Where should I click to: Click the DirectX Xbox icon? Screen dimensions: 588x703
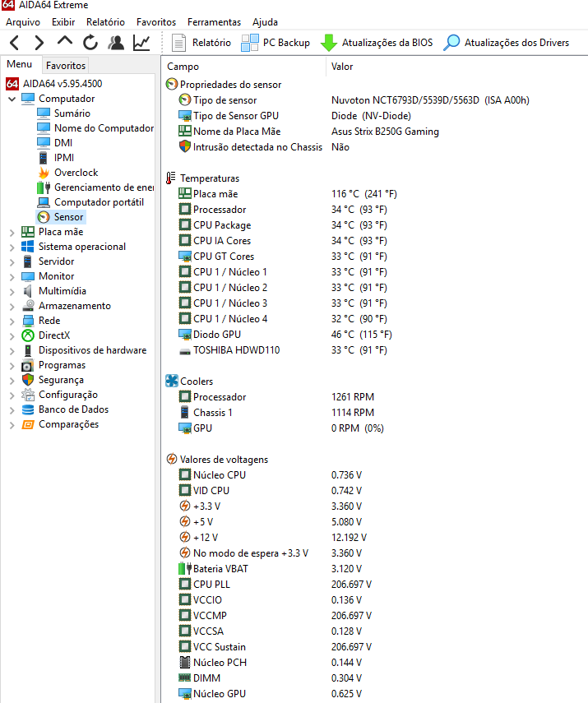tap(28, 335)
